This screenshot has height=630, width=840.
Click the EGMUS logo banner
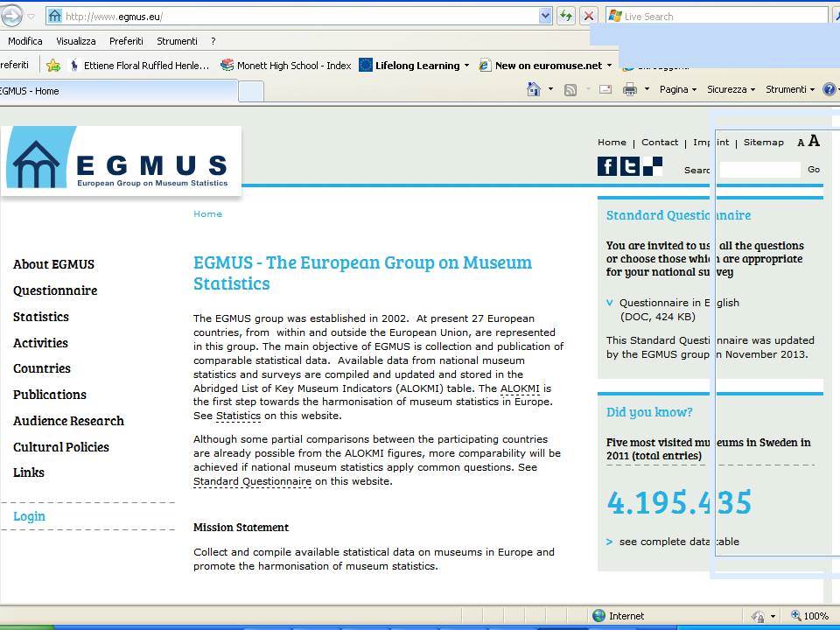(x=121, y=161)
